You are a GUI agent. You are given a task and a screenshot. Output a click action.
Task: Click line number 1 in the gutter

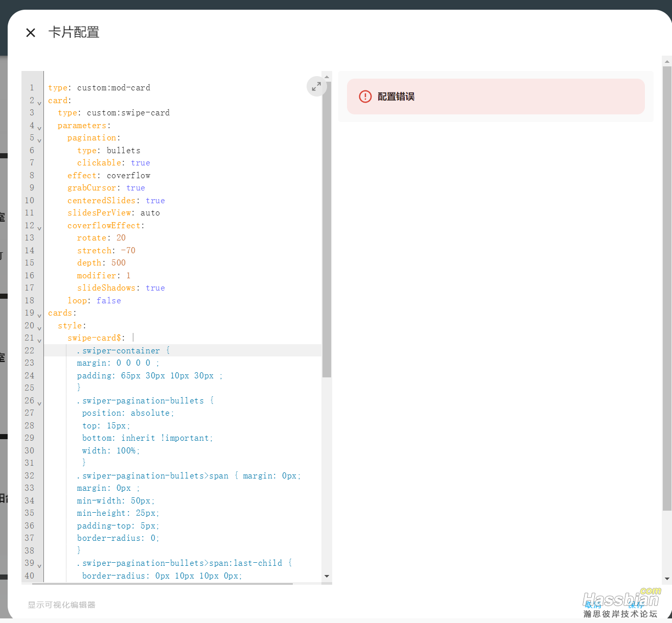(x=32, y=88)
